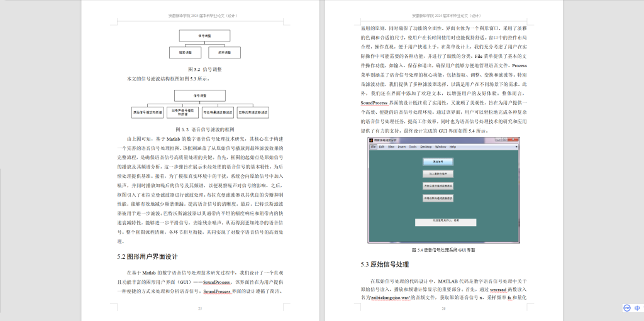Click the heading 5.2 图形用户界面设计

pos(147,256)
